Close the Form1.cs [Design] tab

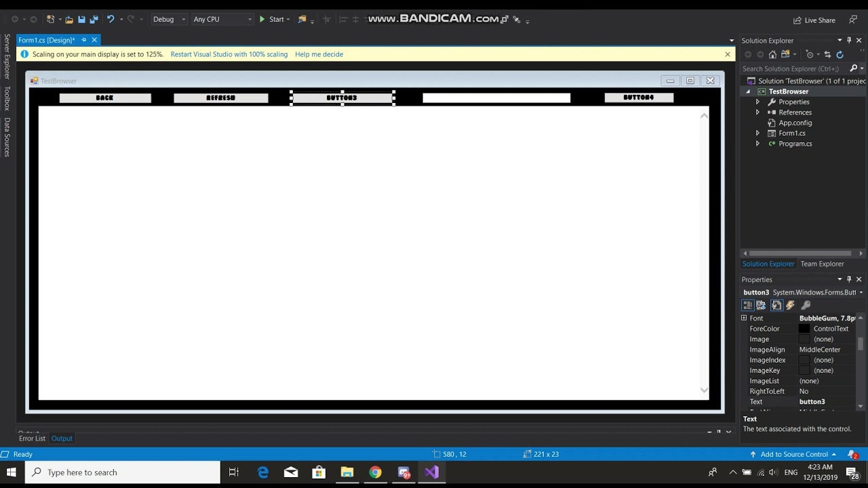(x=94, y=40)
